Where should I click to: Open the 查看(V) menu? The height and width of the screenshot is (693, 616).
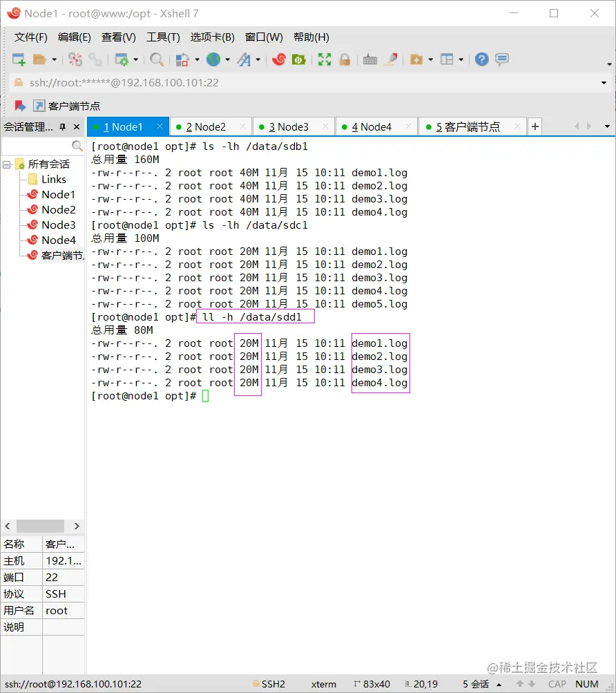click(x=118, y=37)
